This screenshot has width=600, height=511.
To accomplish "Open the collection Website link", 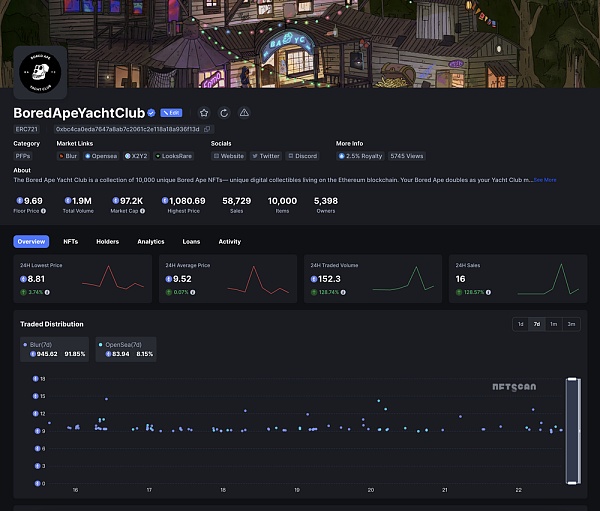I will [229, 156].
